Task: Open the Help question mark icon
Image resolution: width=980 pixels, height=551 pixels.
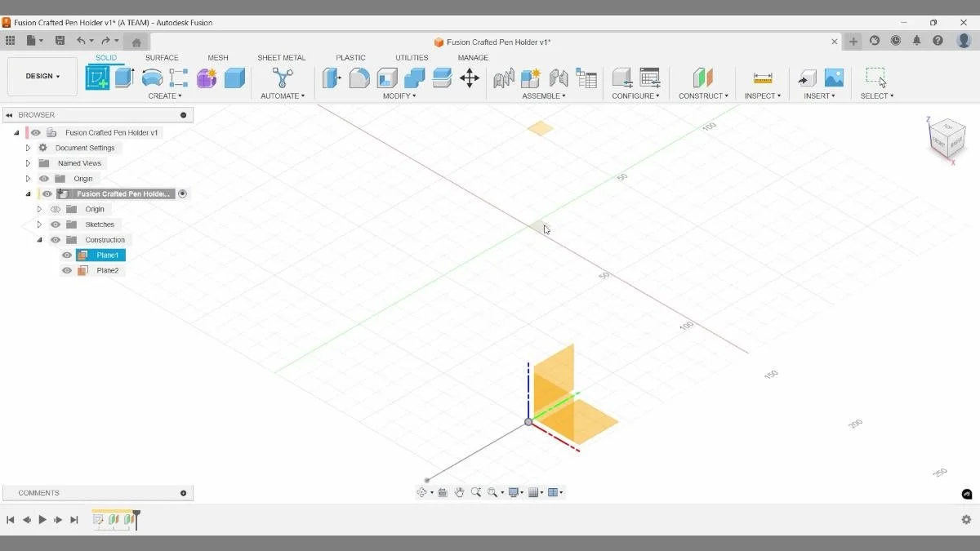Action: click(x=938, y=40)
